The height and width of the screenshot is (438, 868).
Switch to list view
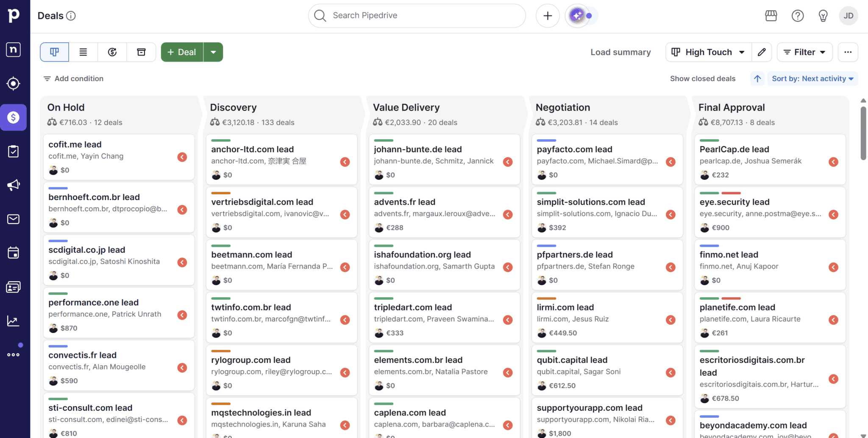pyautogui.click(x=83, y=52)
